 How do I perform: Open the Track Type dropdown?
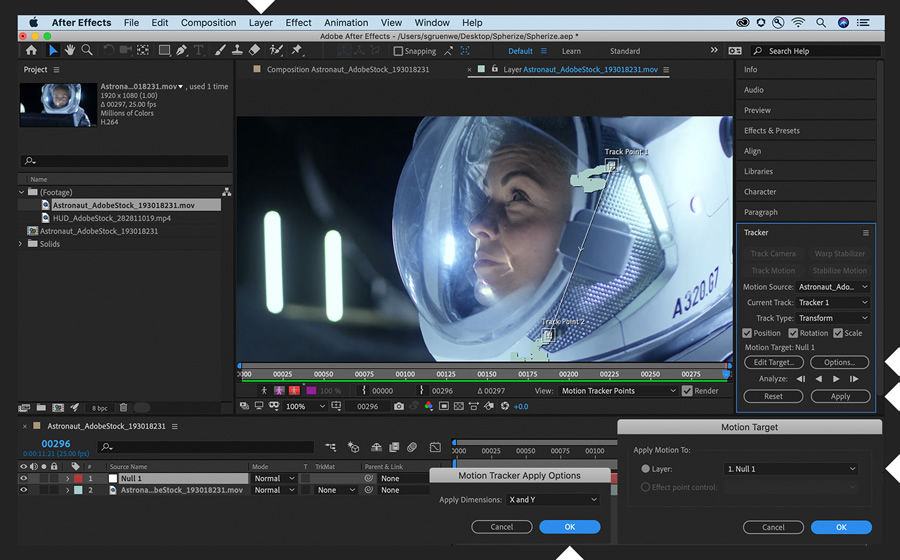coord(832,318)
